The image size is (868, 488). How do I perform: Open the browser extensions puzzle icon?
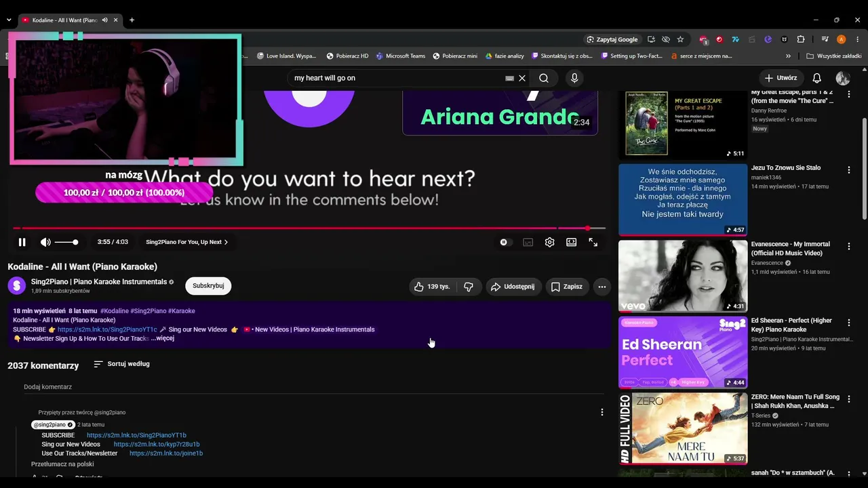[x=800, y=39]
